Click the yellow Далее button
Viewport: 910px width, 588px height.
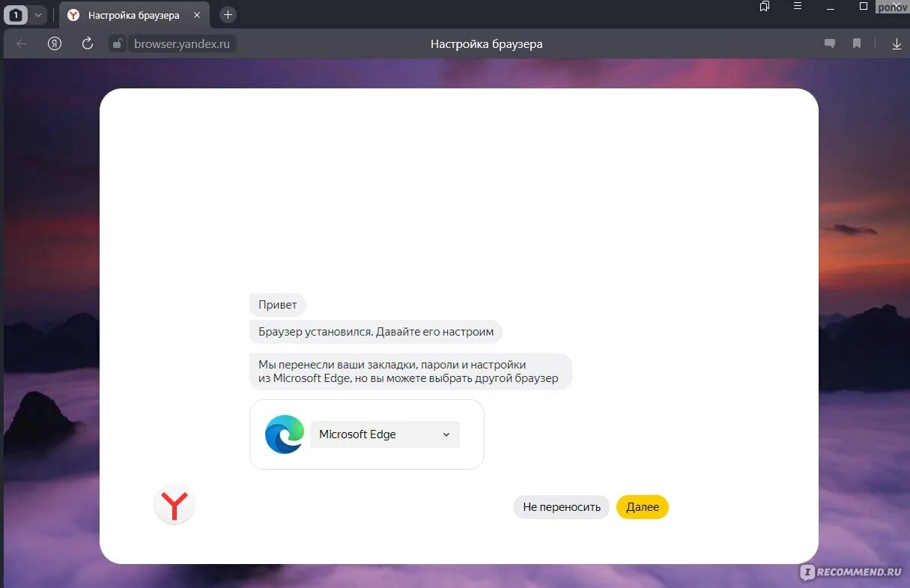pyautogui.click(x=643, y=507)
